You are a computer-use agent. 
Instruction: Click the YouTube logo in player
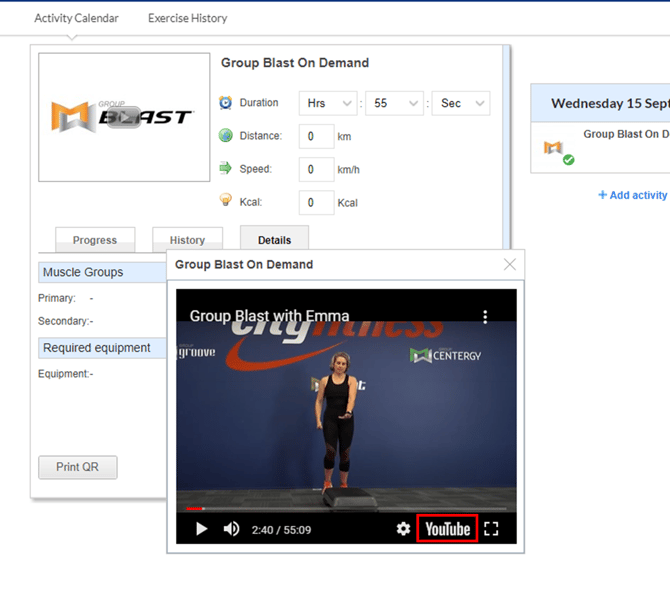[x=447, y=529]
